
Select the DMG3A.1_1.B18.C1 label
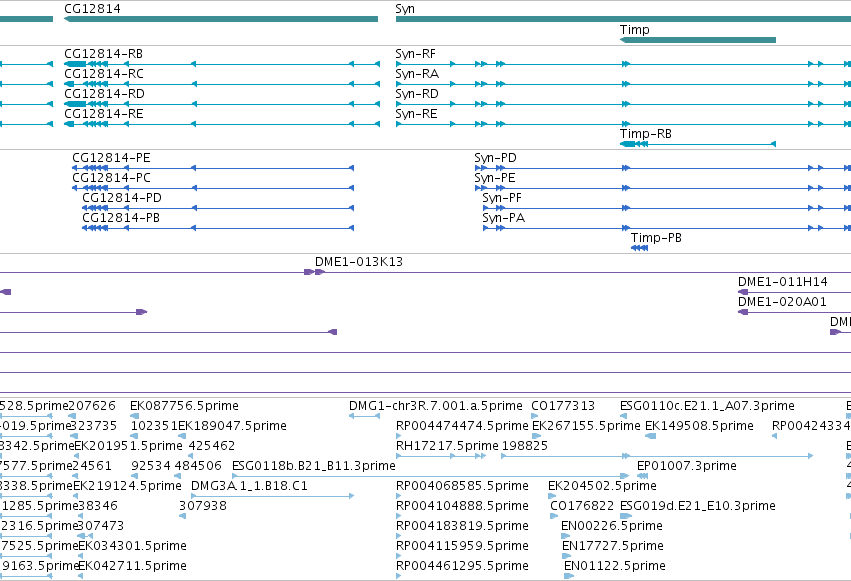pos(249,486)
